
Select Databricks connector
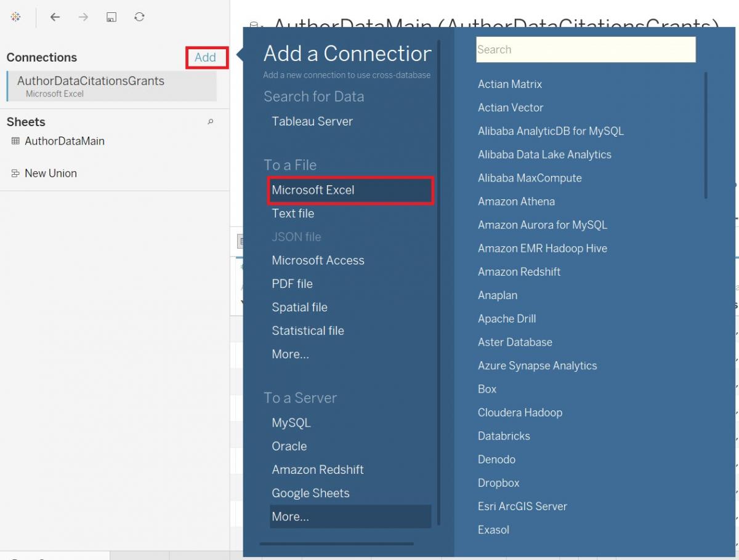(x=504, y=435)
